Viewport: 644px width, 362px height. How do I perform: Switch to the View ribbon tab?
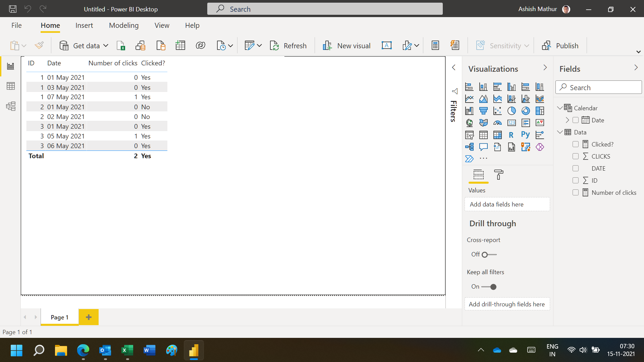coord(162,25)
